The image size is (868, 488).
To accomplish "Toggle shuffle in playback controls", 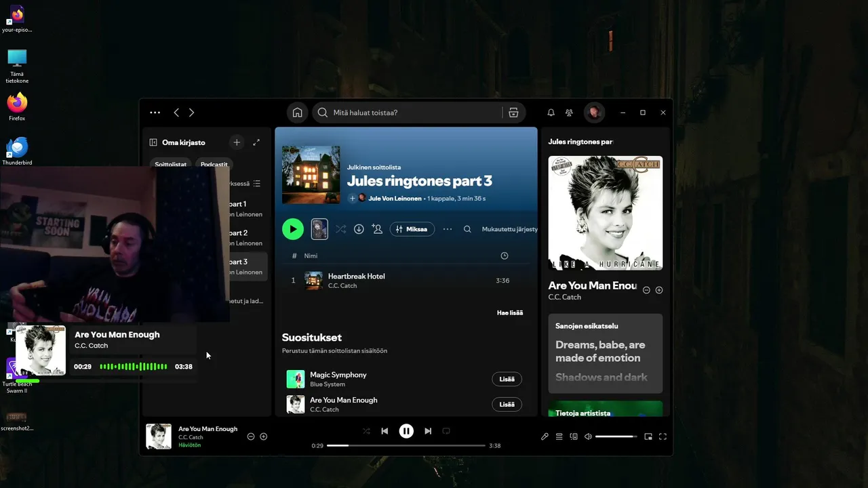I will click(366, 431).
